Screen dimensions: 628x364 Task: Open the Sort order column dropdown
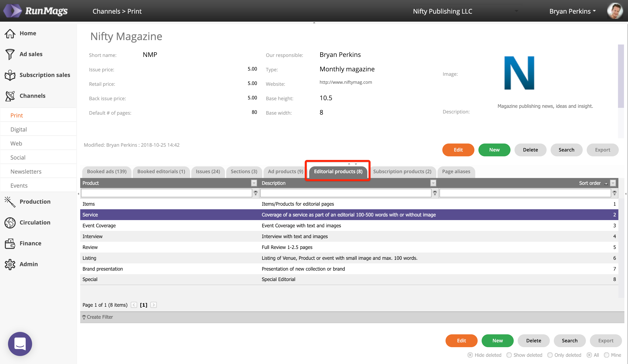coord(613,183)
